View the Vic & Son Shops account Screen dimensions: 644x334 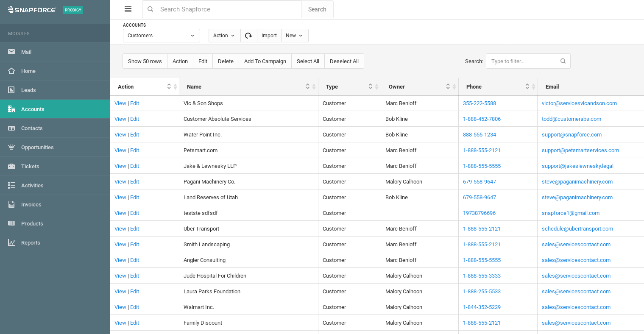tap(120, 103)
